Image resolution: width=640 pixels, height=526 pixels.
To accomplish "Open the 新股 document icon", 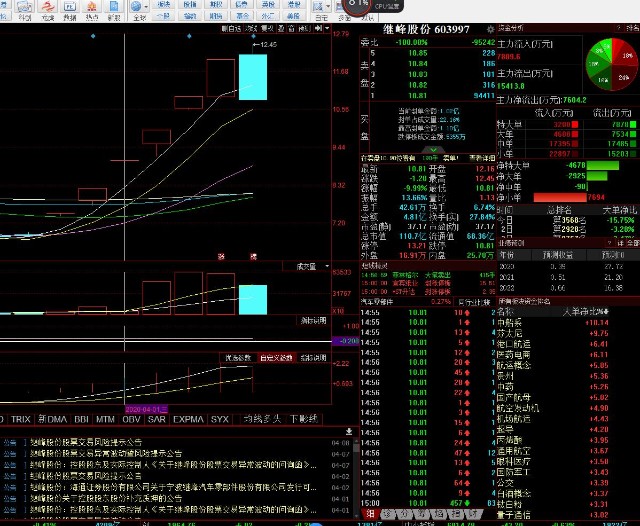I will (x=114, y=11).
